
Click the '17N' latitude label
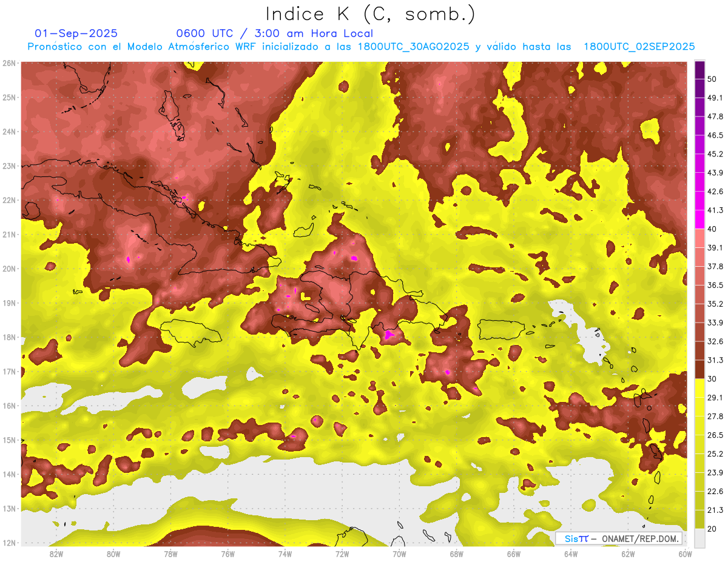pyautogui.click(x=9, y=371)
